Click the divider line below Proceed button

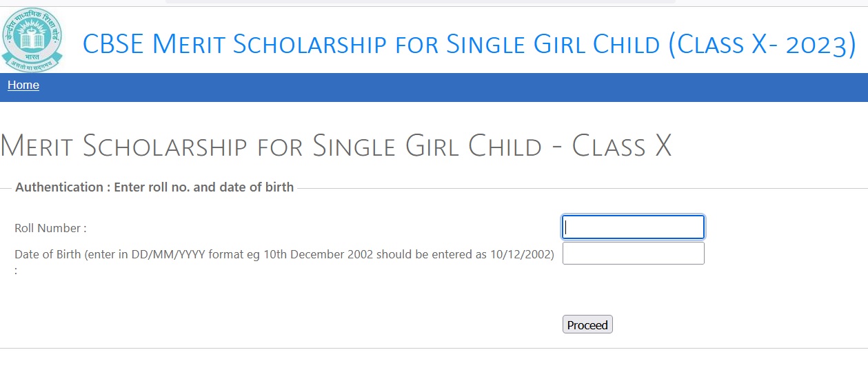pos(434,348)
